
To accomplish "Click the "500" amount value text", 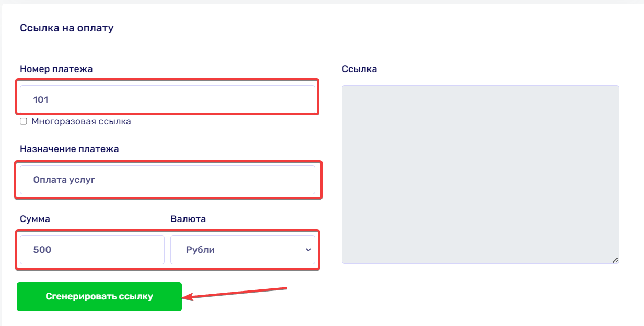I will (x=42, y=250).
